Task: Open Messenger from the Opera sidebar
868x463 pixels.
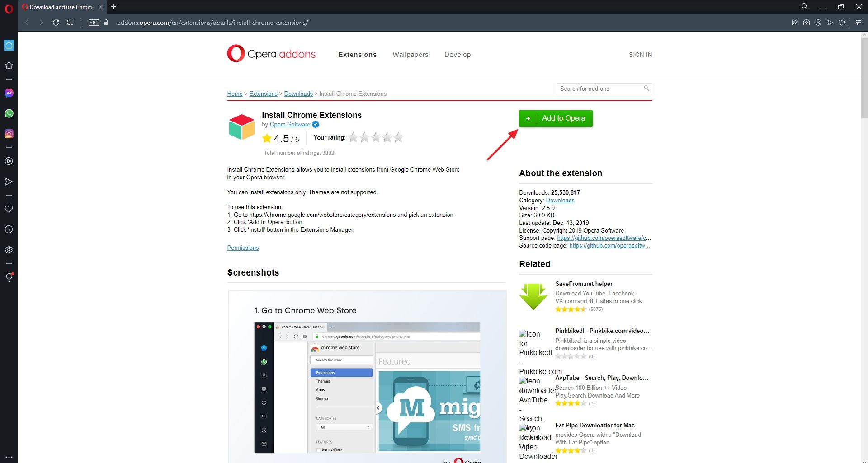Action: [x=9, y=93]
